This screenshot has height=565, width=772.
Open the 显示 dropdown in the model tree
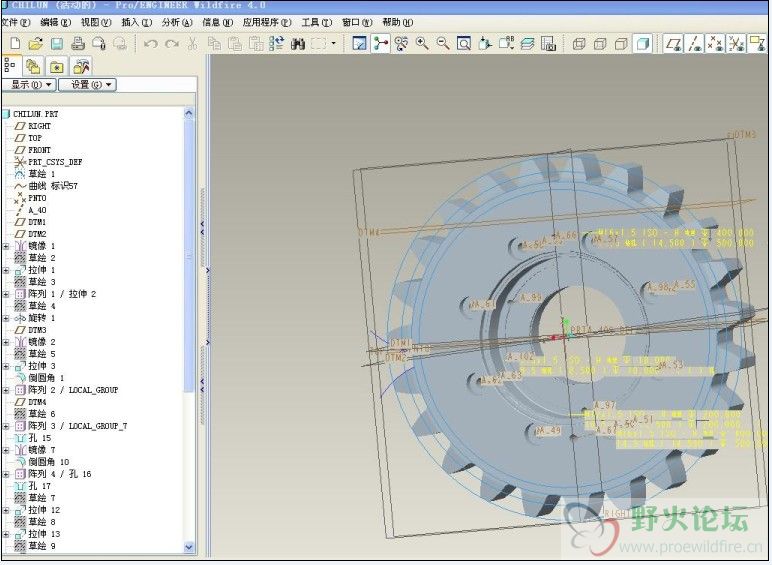[x=29, y=85]
